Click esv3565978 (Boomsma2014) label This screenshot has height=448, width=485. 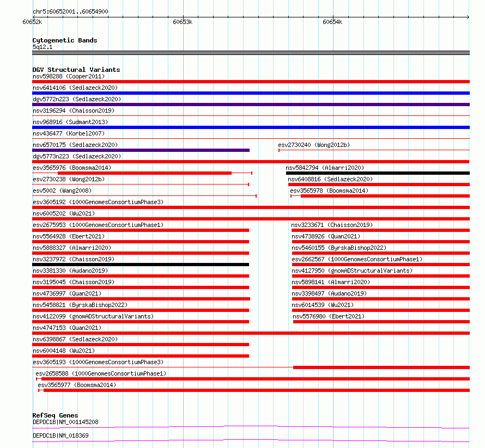point(329,191)
